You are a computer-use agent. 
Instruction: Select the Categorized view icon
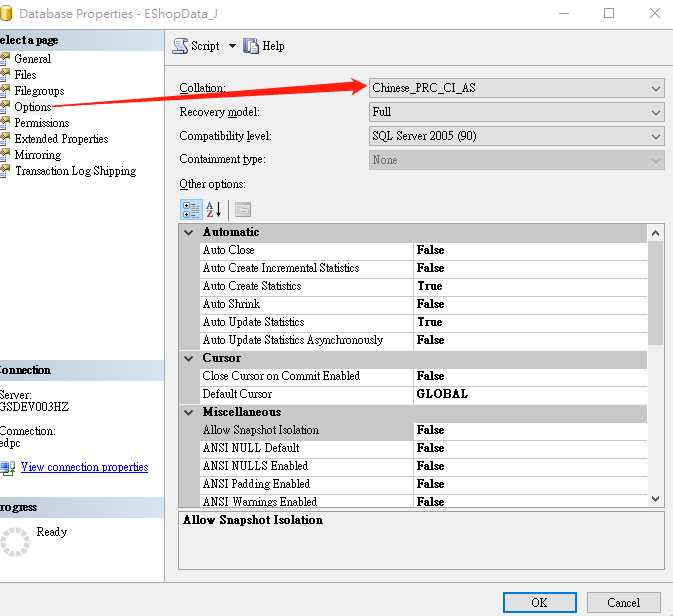click(x=191, y=209)
